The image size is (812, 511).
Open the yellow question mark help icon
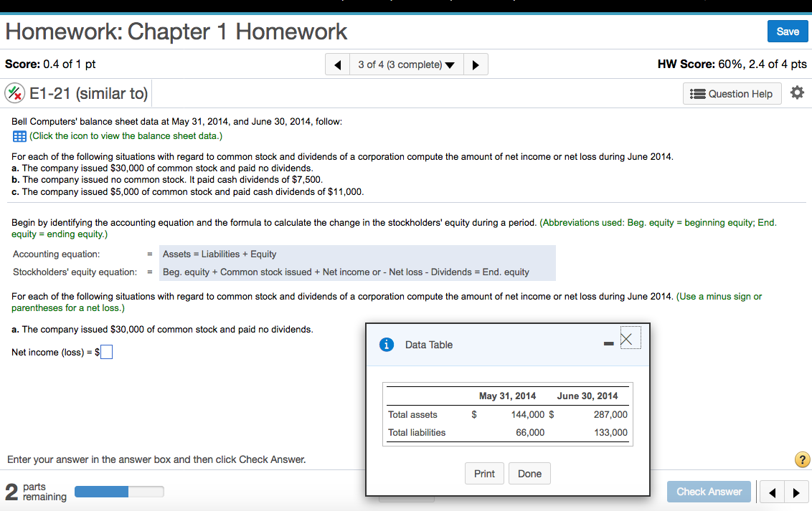tap(802, 459)
